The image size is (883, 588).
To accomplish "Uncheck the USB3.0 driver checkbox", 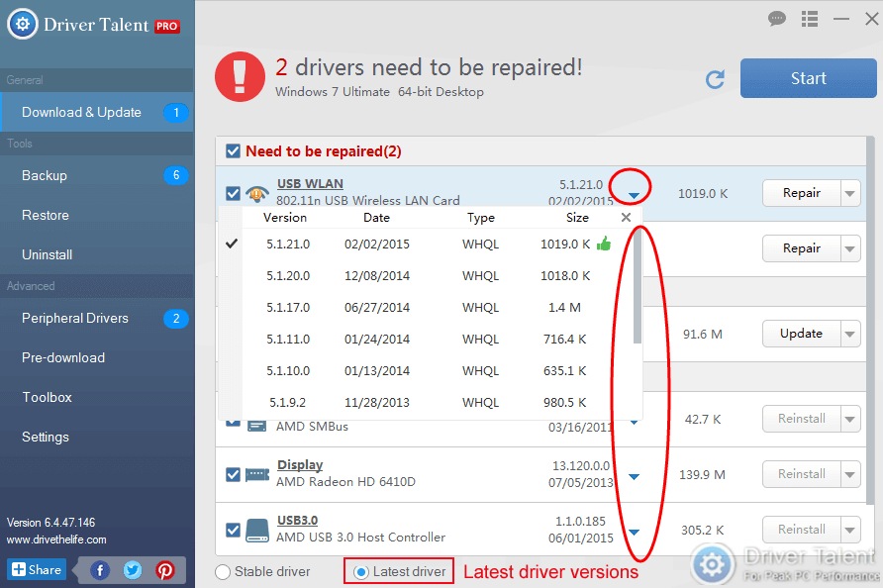I will pos(233,530).
